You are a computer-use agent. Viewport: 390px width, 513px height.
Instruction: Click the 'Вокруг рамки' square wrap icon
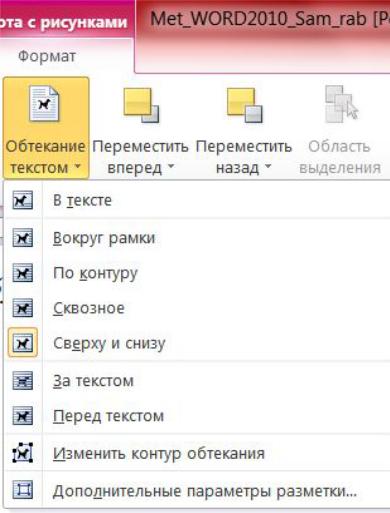click(x=23, y=238)
